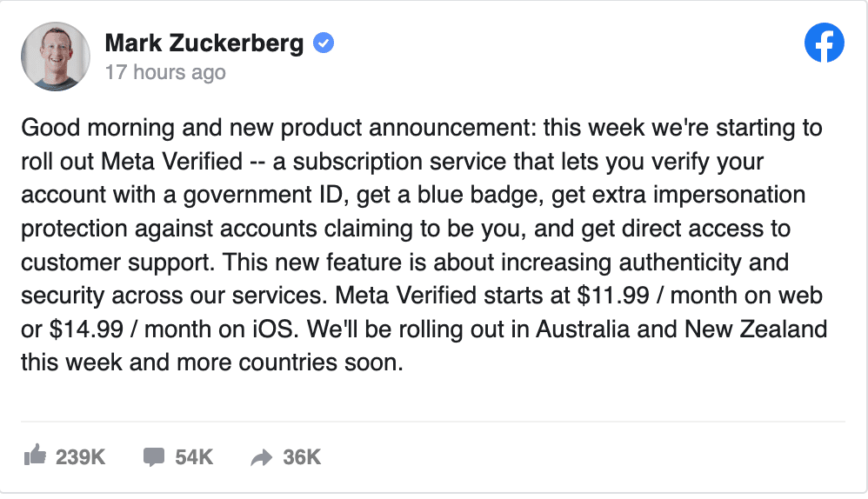
Task: Open the 54K comments count
Action: click(x=194, y=456)
